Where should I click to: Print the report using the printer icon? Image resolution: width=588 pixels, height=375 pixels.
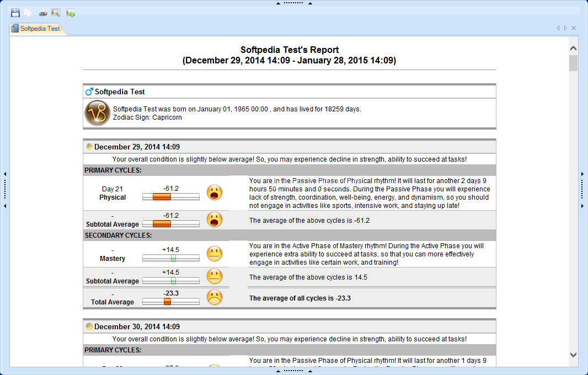43,13
